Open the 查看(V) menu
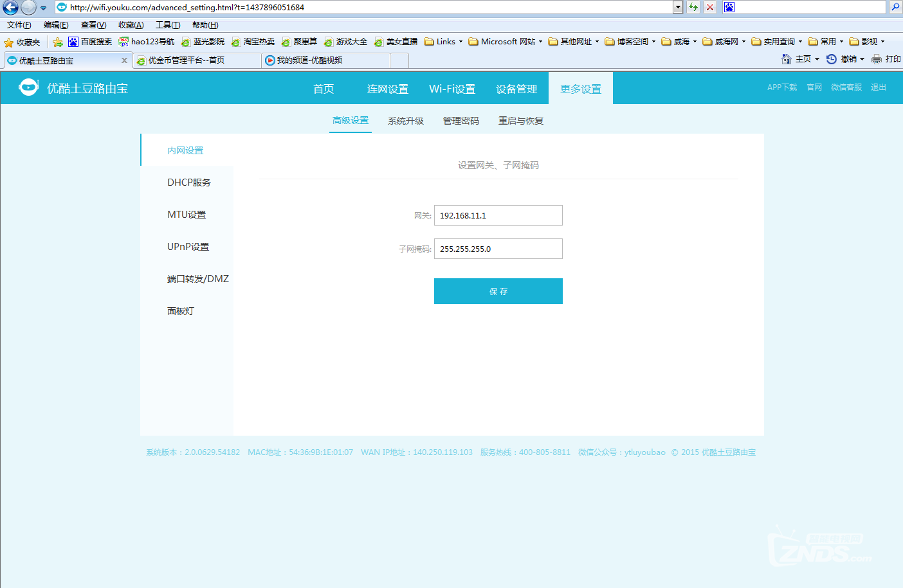Image resolution: width=903 pixels, height=588 pixels. click(x=93, y=25)
